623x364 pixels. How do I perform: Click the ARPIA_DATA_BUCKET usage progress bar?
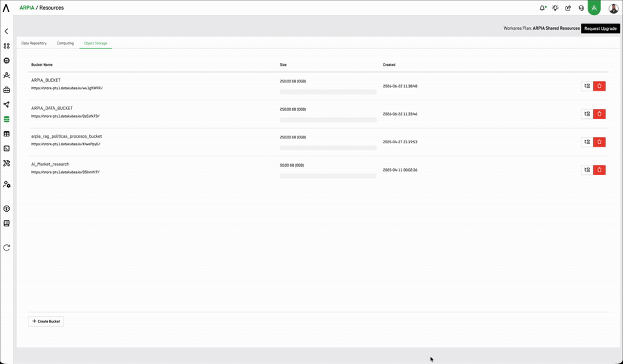(328, 120)
